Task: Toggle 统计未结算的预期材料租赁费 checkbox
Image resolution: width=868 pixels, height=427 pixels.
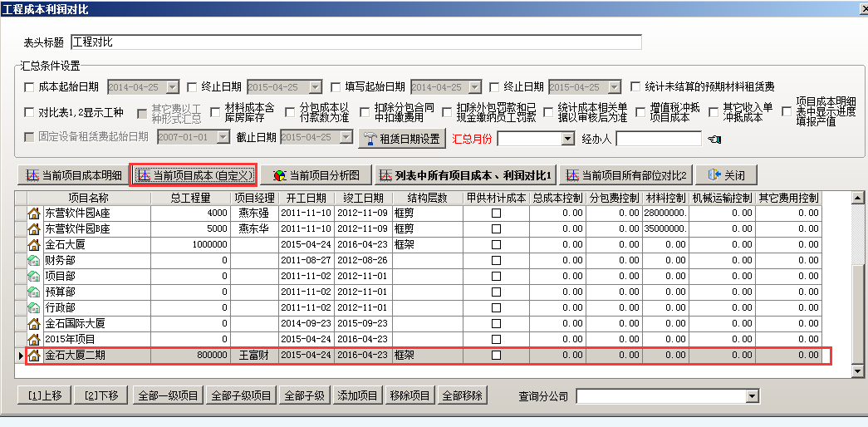Action: tap(635, 86)
